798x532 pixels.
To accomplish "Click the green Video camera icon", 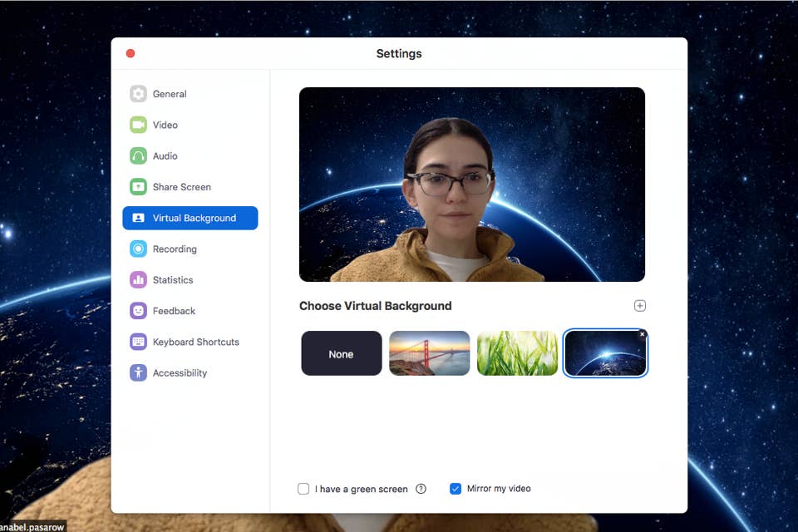I will point(138,125).
